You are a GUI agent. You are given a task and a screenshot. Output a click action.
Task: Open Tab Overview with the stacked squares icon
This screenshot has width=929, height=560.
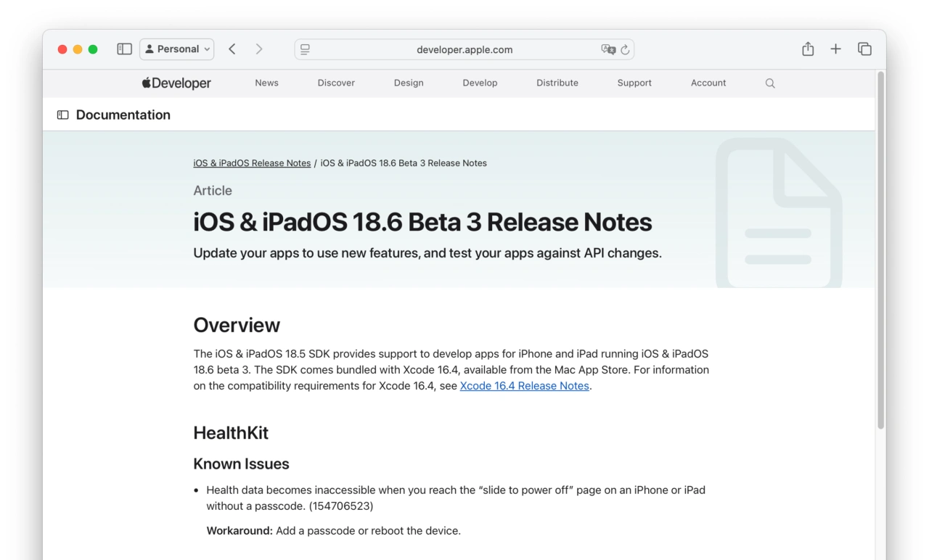tap(864, 49)
